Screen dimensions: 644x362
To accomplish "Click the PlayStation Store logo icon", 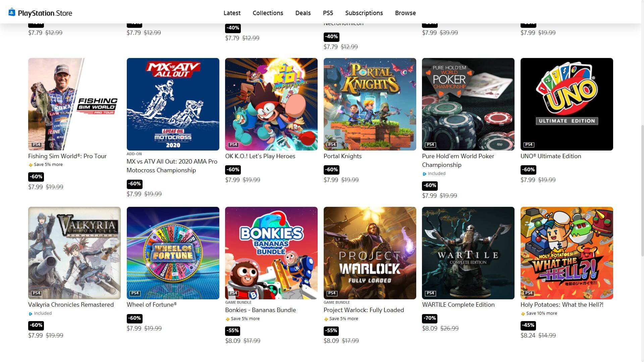I will pyautogui.click(x=12, y=12).
